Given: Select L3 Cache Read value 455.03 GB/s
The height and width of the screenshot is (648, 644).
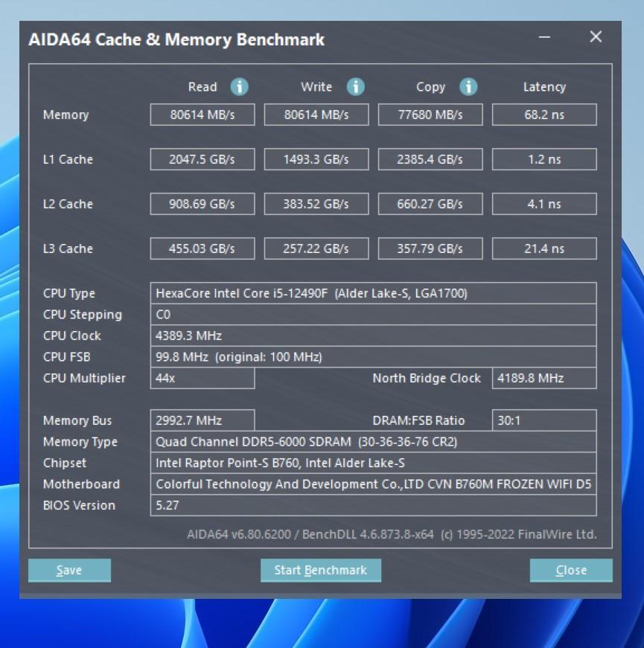Looking at the screenshot, I should 203,248.
